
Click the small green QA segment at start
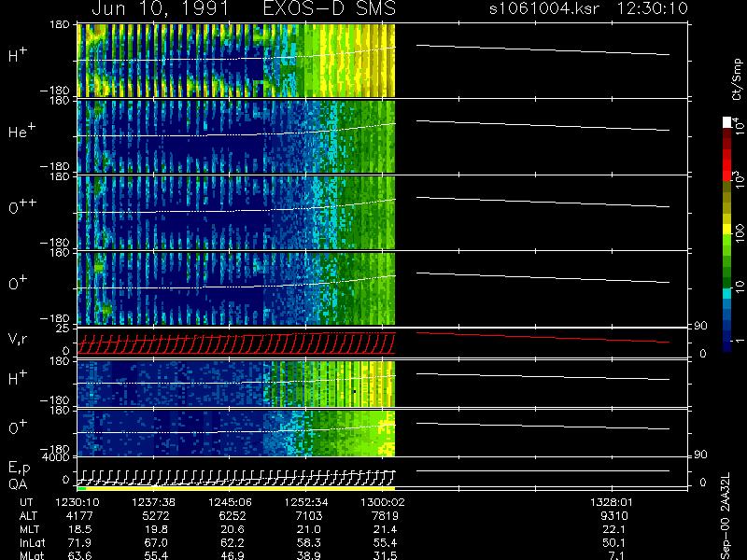click(x=81, y=488)
